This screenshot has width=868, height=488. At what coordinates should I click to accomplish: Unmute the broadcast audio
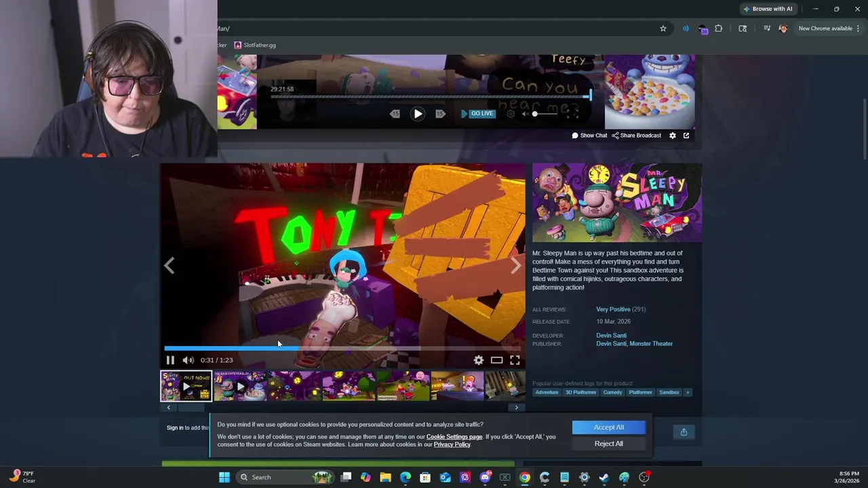click(x=525, y=114)
